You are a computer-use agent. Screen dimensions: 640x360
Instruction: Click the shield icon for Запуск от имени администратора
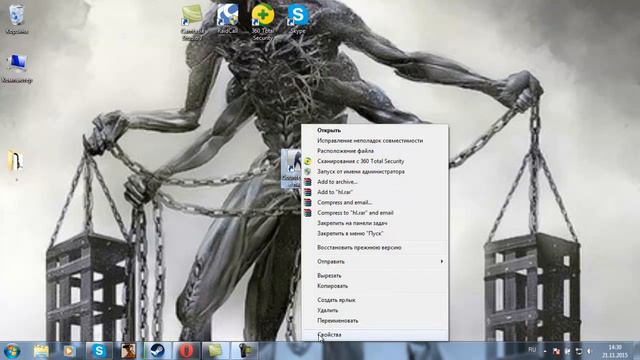coord(308,171)
